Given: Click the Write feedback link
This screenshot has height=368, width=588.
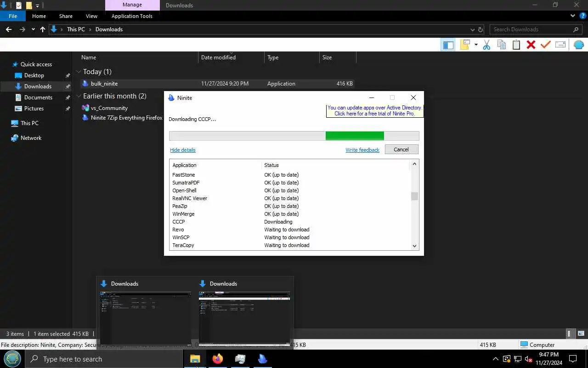Looking at the screenshot, I should 362,150.
